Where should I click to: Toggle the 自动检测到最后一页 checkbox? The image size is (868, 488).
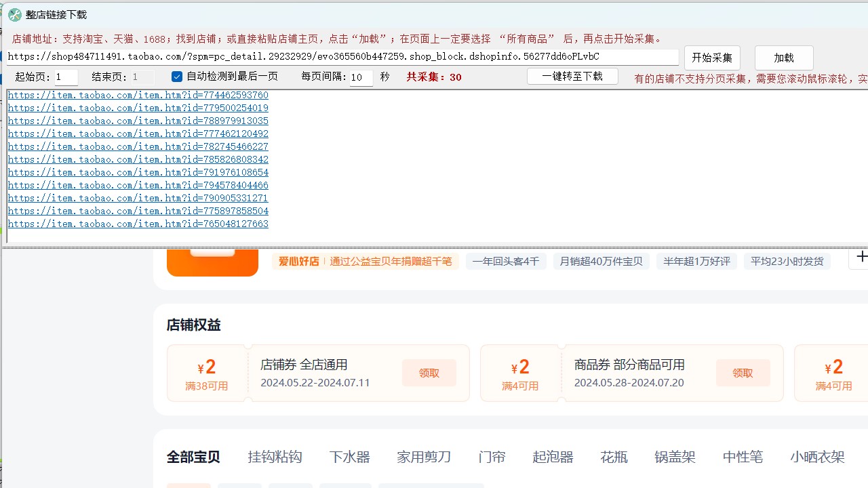tap(176, 77)
